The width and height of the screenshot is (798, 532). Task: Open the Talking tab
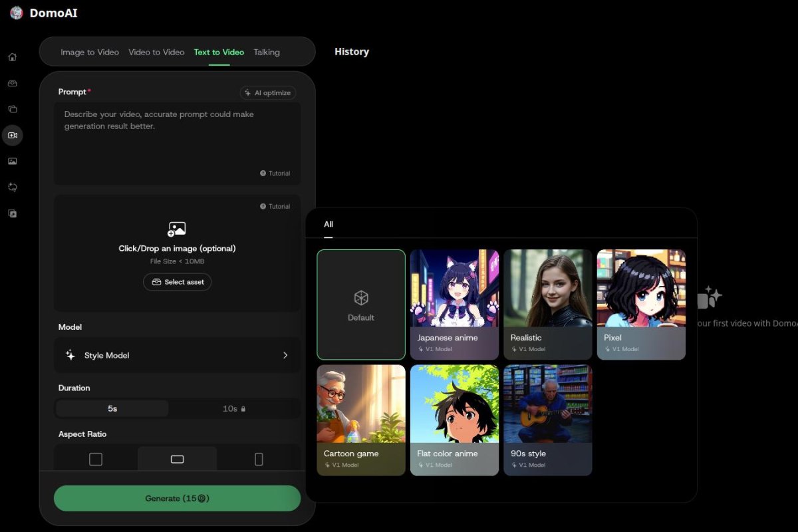pyautogui.click(x=267, y=52)
